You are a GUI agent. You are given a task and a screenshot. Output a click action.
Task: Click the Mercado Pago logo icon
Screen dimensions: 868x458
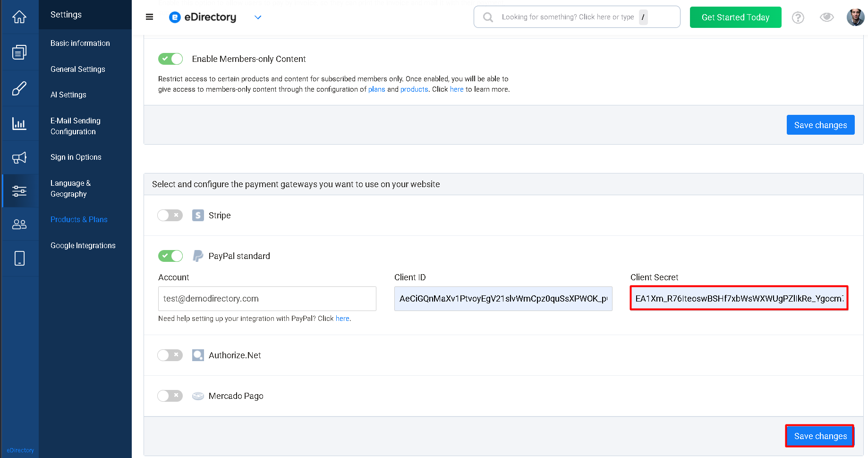coord(198,396)
